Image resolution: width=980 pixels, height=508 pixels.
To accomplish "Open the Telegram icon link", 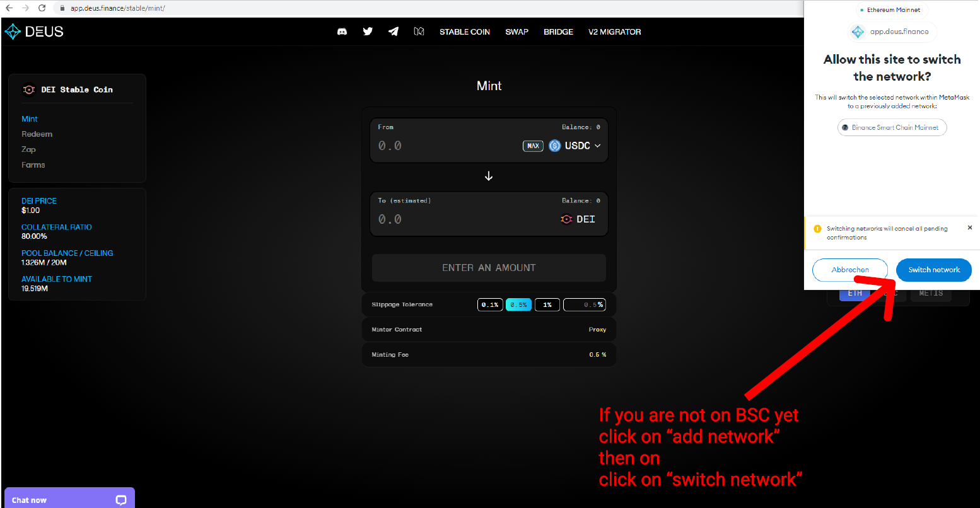I will (394, 32).
